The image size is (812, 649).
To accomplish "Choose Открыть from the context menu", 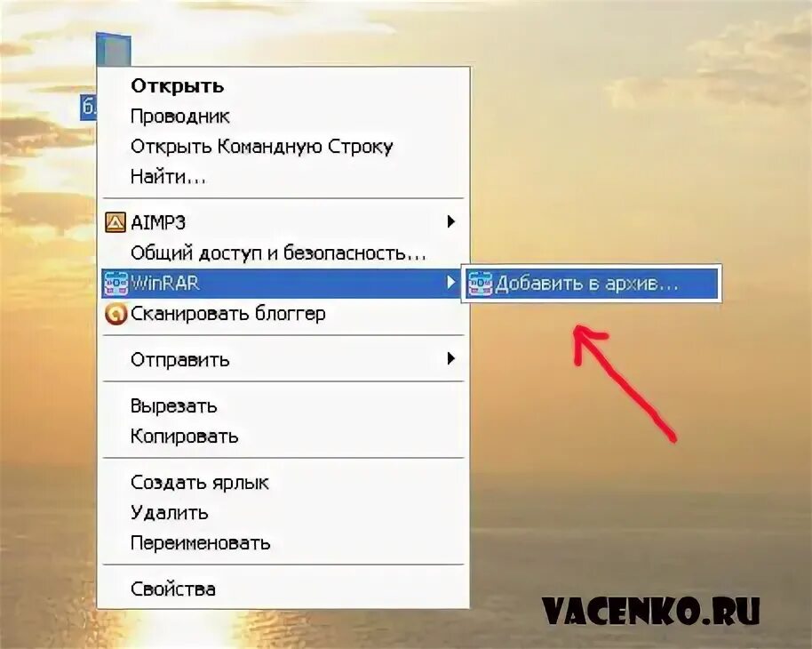I will click(178, 85).
